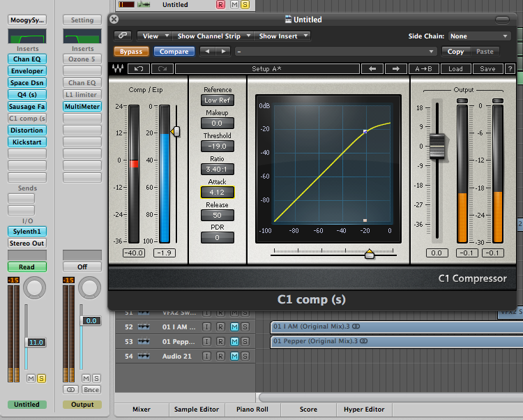Mute the Output channel strip

click(x=86, y=378)
